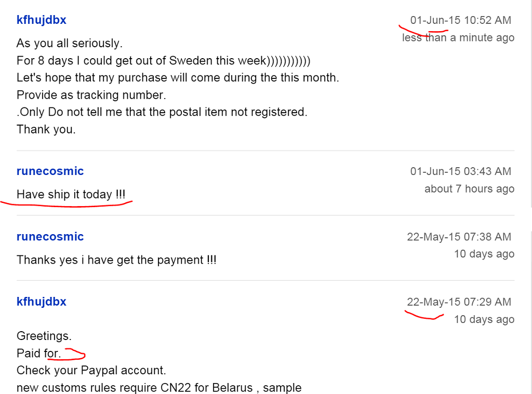Click the "about 7 hours ago" text

469,189
